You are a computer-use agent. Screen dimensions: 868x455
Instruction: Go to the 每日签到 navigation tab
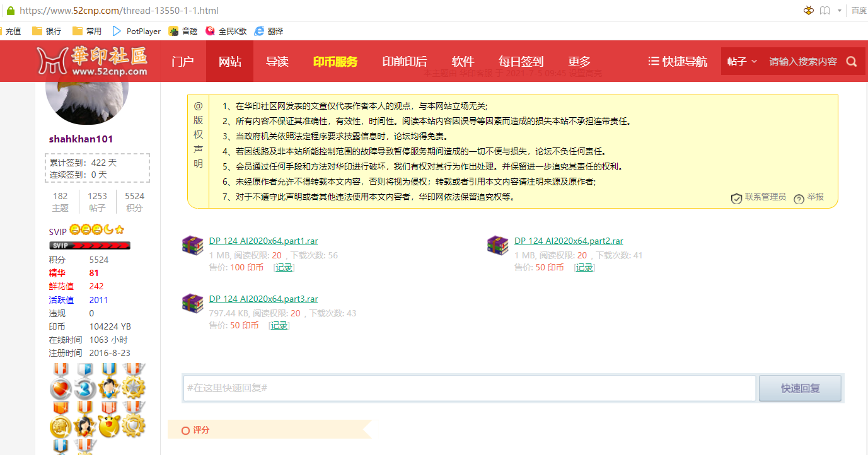(521, 62)
